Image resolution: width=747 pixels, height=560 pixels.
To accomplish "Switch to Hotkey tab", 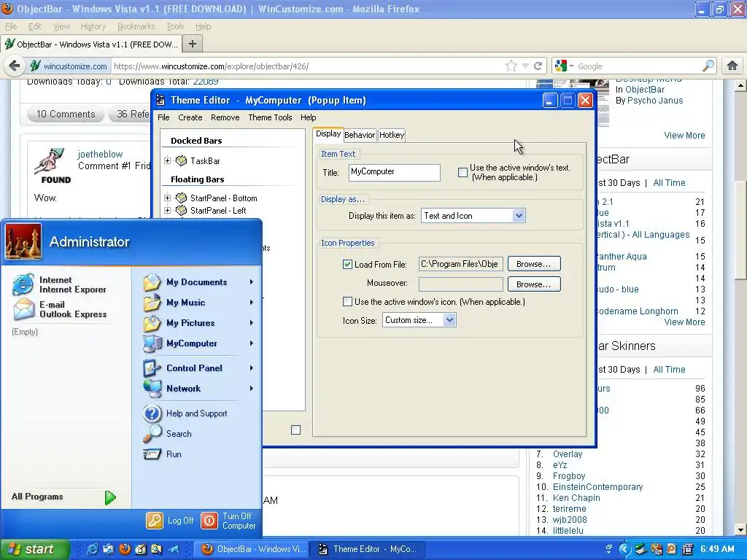I will pos(392,135).
